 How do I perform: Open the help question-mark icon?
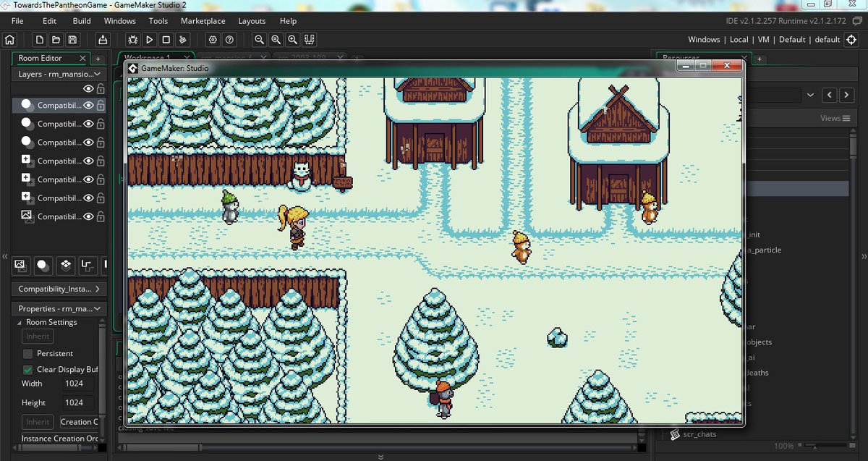pos(229,40)
